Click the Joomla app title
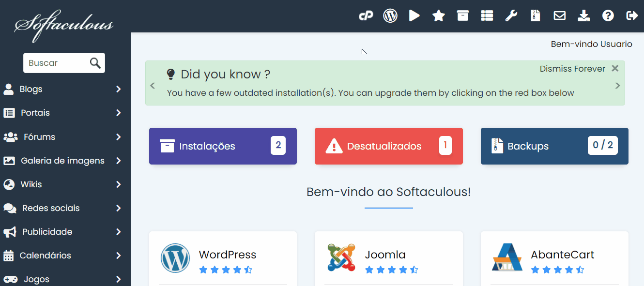The height and width of the screenshot is (286, 644). click(x=385, y=255)
